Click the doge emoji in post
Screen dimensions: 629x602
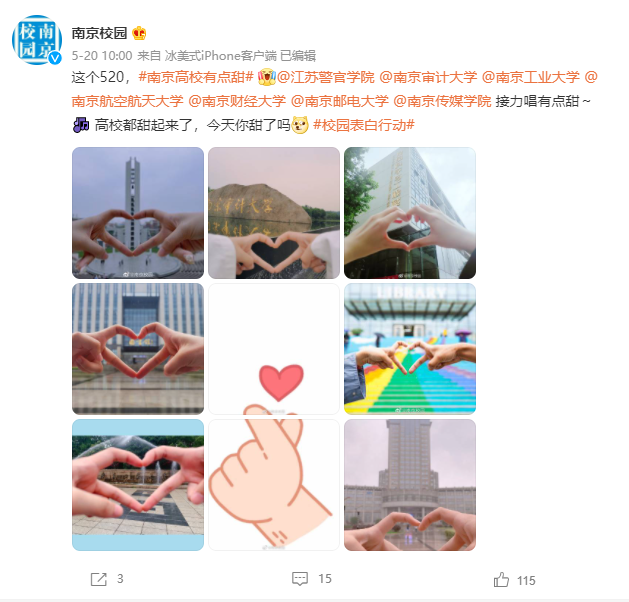[300, 125]
